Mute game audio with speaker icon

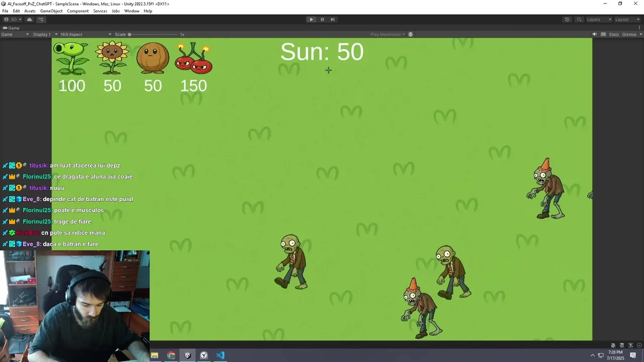(594, 34)
